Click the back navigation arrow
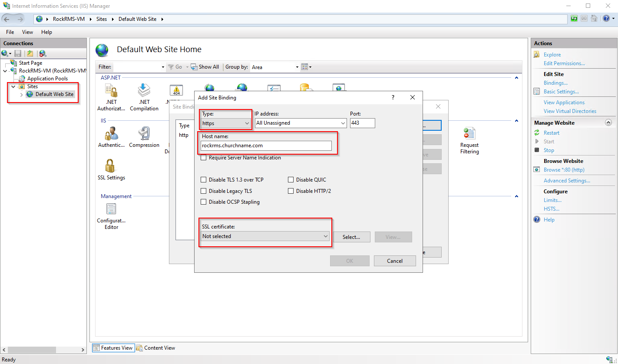The width and height of the screenshot is (618, 364). click(7, 19)
